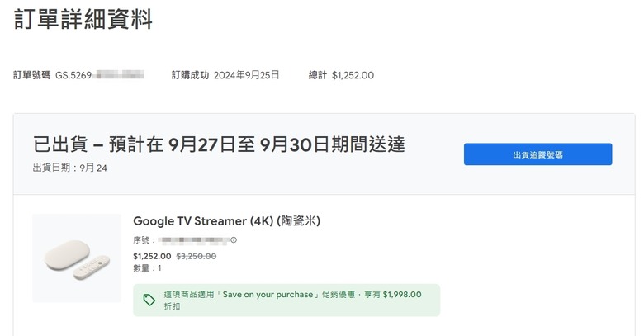This screenshot has width=644, height=336.
Task: Click the item price $1,252.00 beside the struck-through price
Action: 152,256
